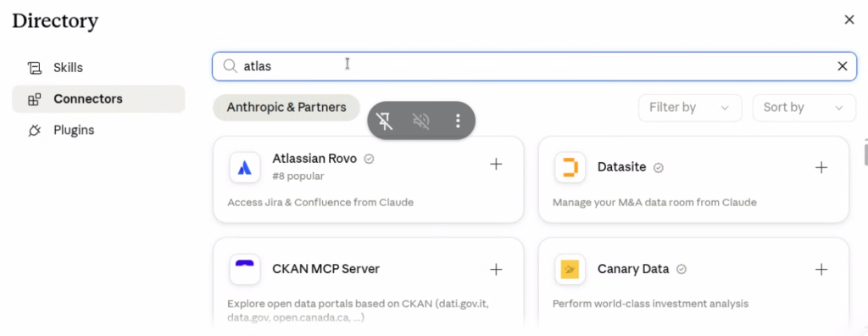Toggle the unpin icon in floating toolbar
868x336 pixels.
pyautogui.click(x=386, y=120)
